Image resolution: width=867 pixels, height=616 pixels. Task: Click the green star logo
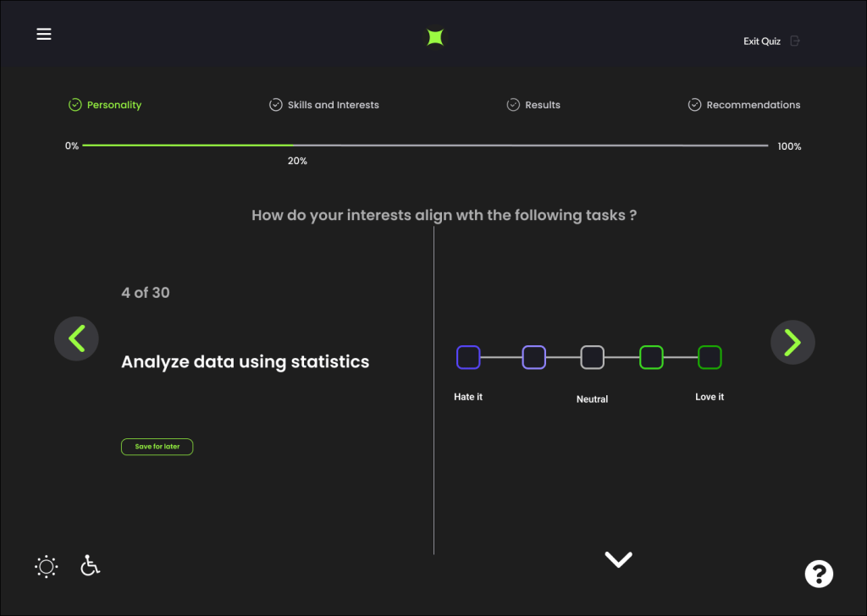(435, 37)
